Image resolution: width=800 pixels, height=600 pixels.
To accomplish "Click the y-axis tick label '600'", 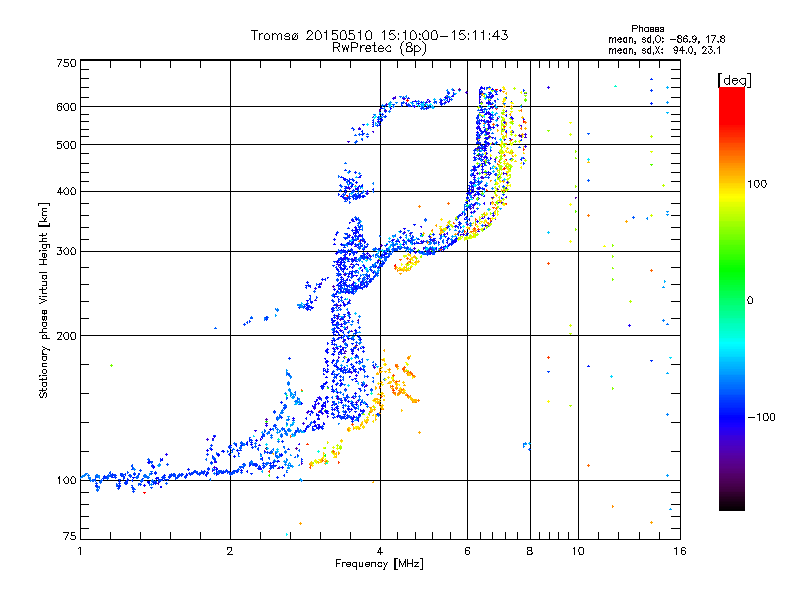I will (66, 107).
